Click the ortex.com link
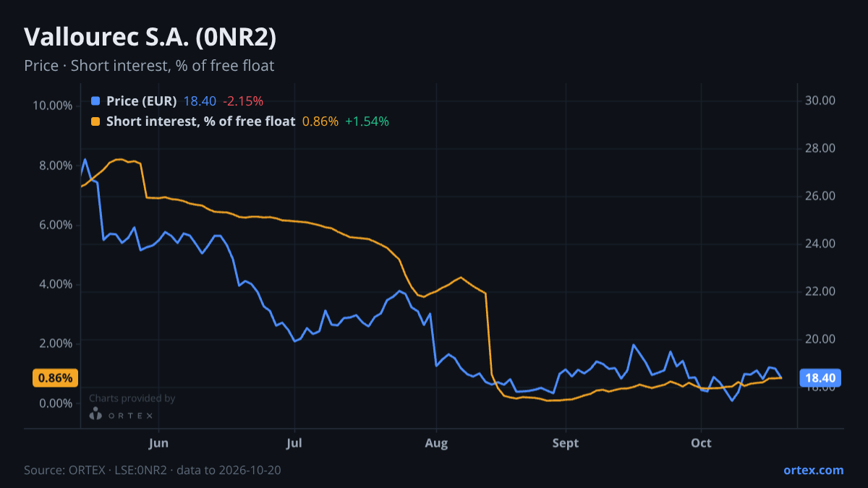The width and height of the screenshot is (868, 488). coord(813,470)
